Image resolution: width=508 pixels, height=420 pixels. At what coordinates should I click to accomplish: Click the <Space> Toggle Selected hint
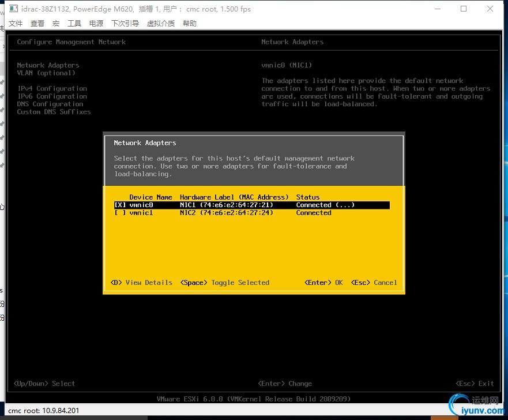(x=224, y=283)
